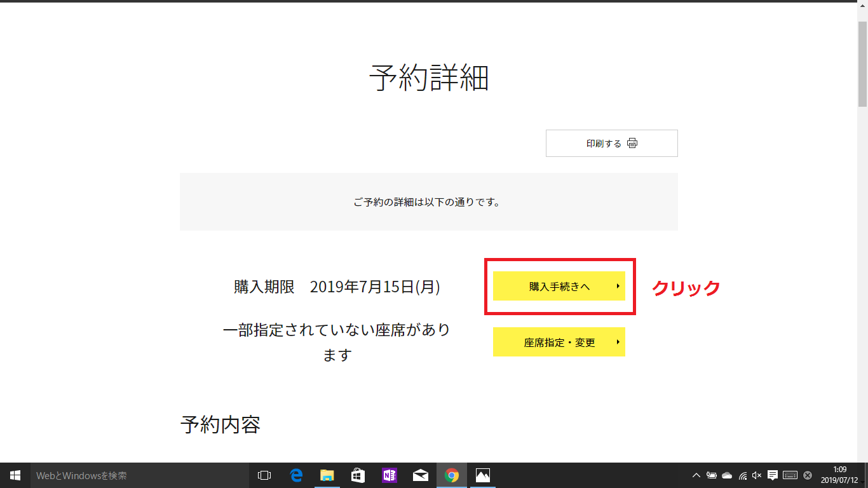Open the Photos app in taskbar
Image resolution: width=868 pixels, height=488 pixels.
483,475
